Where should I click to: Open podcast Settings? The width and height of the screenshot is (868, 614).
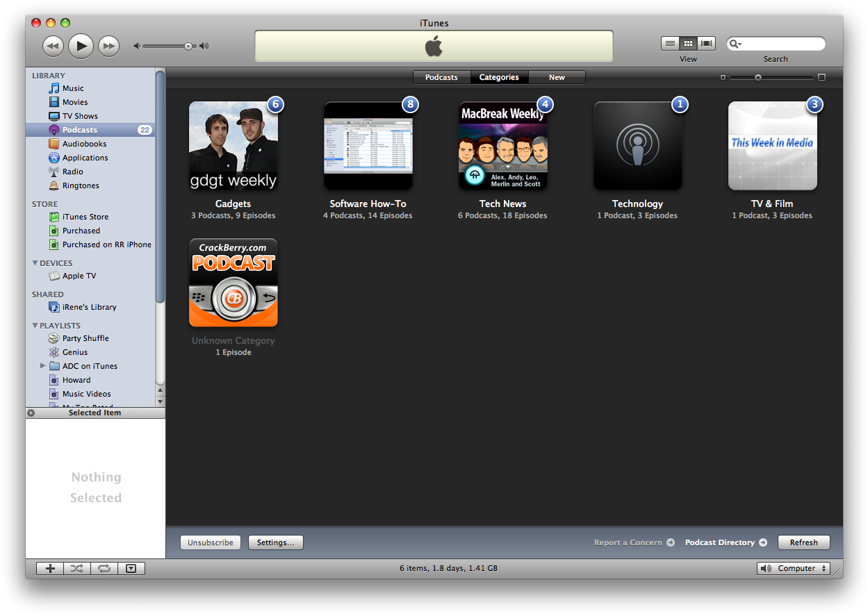(x=276, y=542)
